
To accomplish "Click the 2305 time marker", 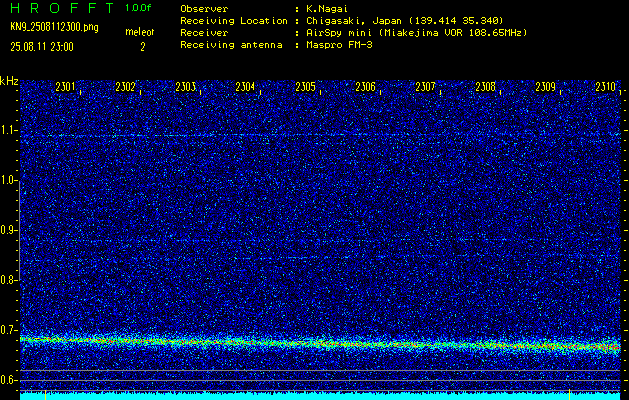I will [x=305, y=87].
